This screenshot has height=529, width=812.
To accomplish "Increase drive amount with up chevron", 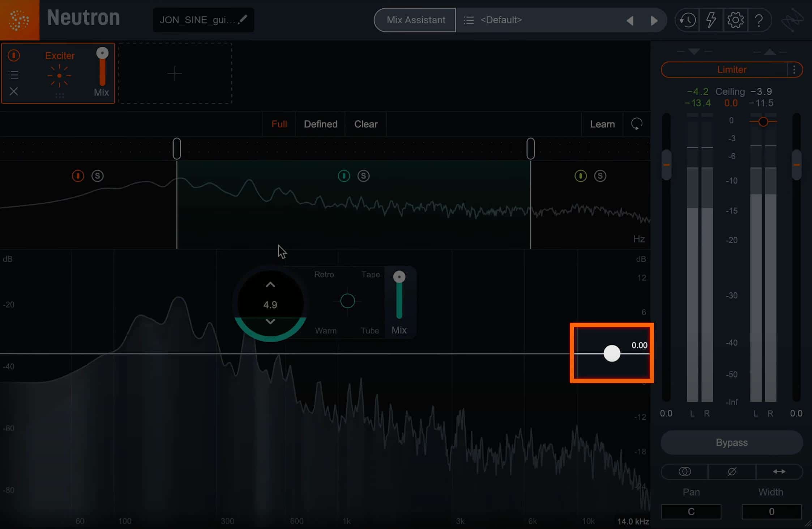I will (x=270, y=285).
